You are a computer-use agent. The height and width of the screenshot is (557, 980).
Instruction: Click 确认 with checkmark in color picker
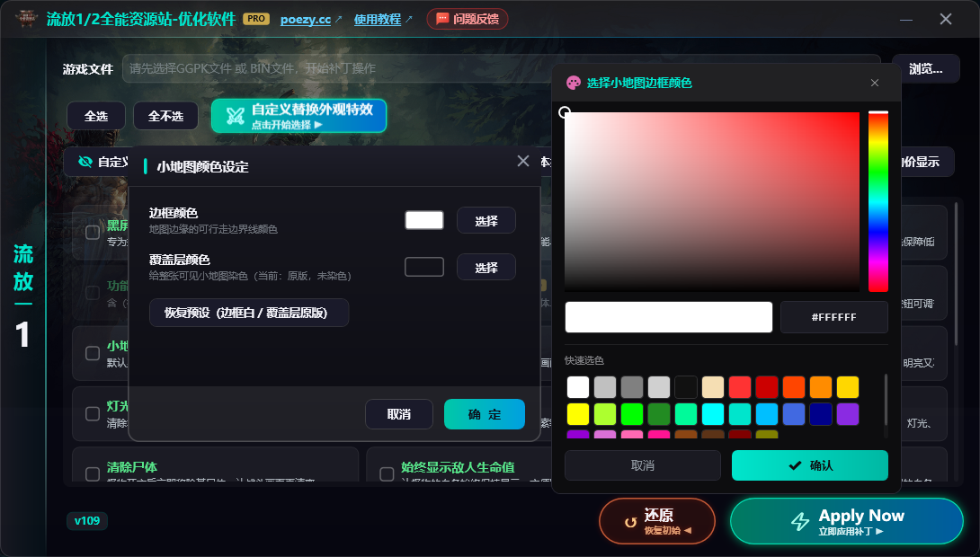click(810, 465)
